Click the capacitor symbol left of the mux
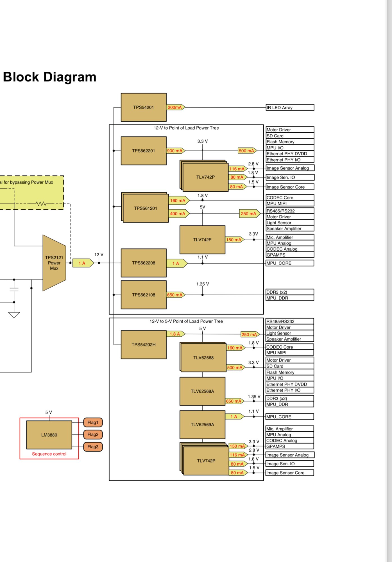The height and width of the screenshot is (562, 392). tap(14, 290)
